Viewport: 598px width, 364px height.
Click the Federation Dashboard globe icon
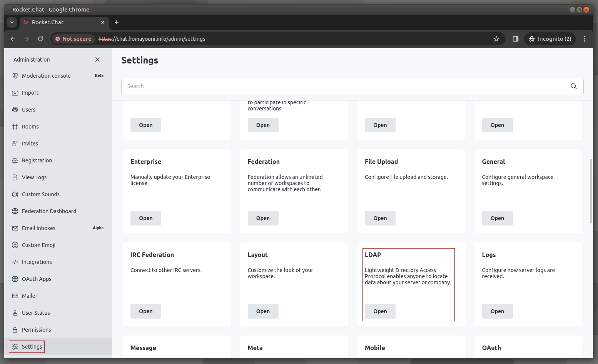point(15,211)
